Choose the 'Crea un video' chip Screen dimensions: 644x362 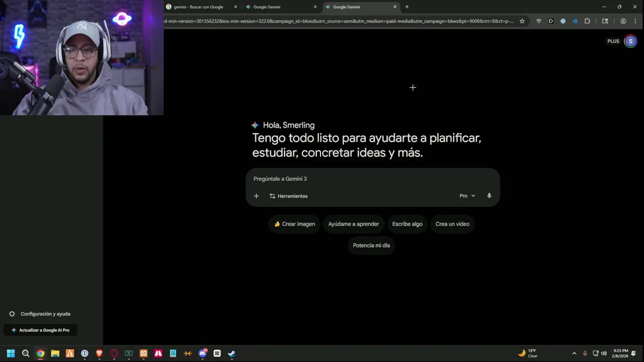point(452,224)
